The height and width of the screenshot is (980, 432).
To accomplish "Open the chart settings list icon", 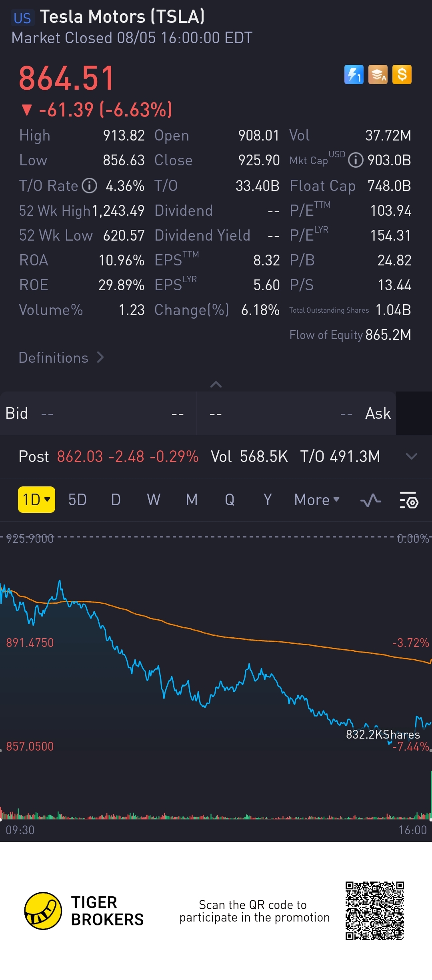I will tap(409, 500).
